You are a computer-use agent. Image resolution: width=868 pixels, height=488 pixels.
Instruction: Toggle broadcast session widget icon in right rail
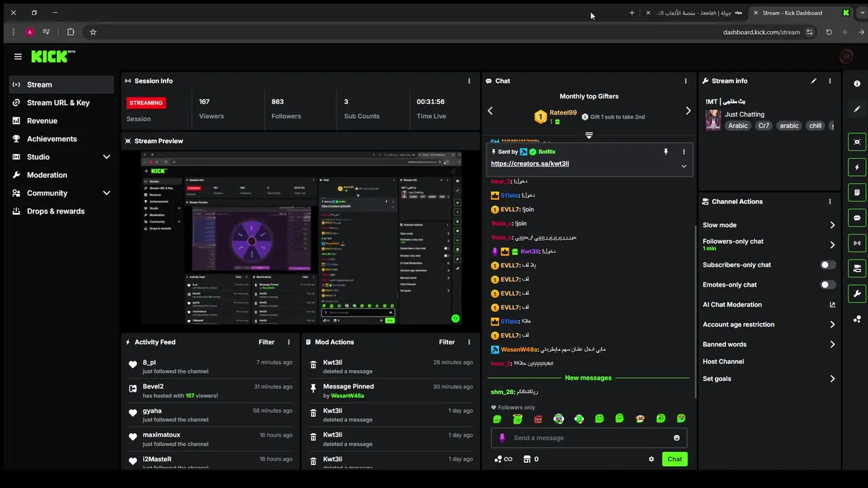coord(857,243)
